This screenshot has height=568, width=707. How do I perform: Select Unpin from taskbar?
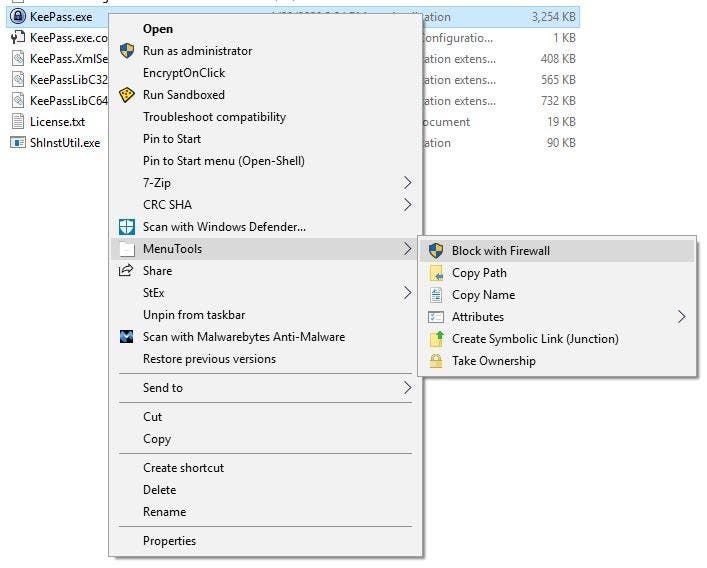pyautogui.click(x=266, y=315)
